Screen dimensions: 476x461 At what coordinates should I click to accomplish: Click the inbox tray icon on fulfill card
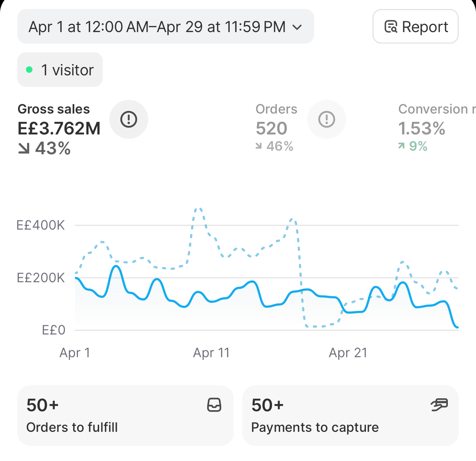point(214,405)
